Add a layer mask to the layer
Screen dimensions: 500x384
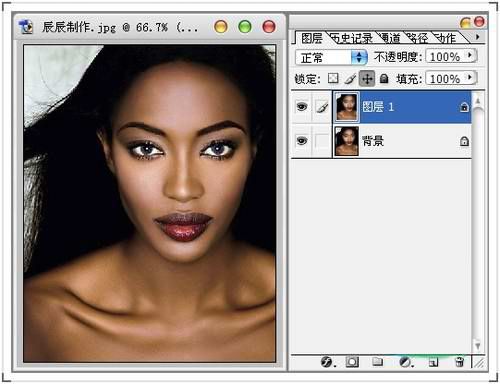tap(352, 362)
